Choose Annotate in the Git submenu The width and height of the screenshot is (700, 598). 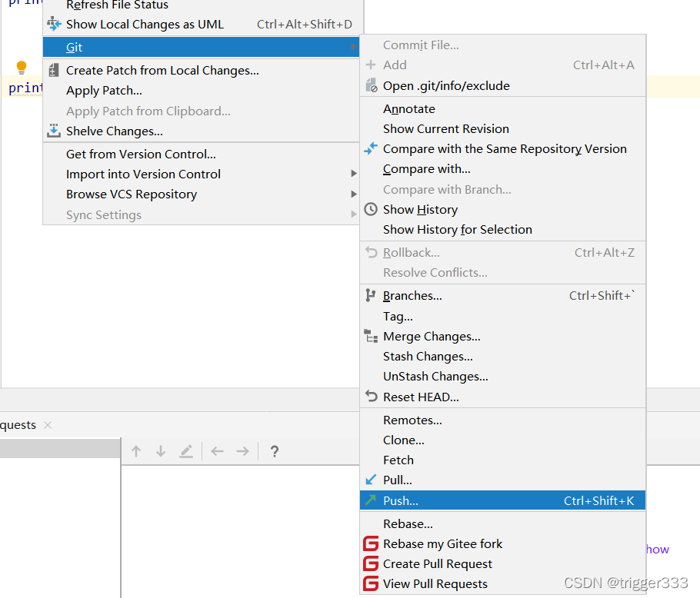point(502,109)
